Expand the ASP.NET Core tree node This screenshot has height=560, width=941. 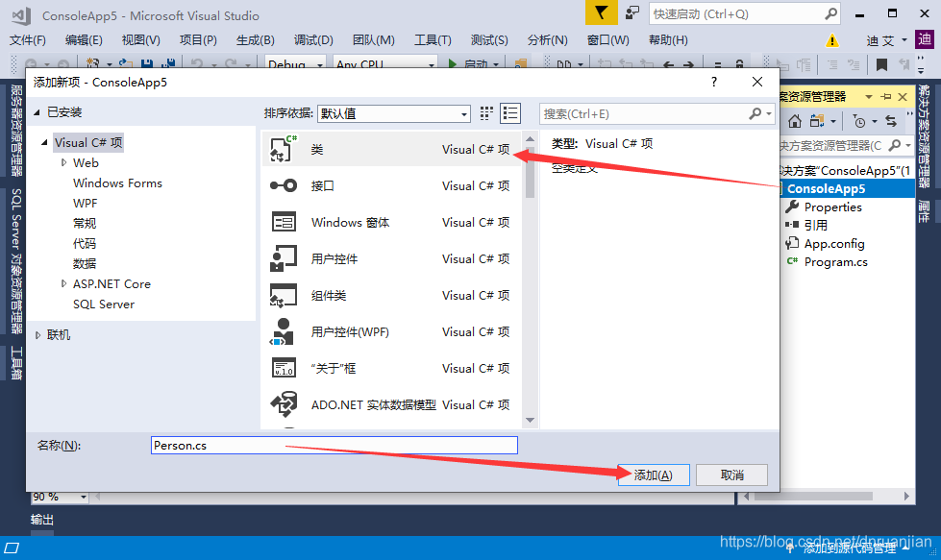[x=63, y=283]
